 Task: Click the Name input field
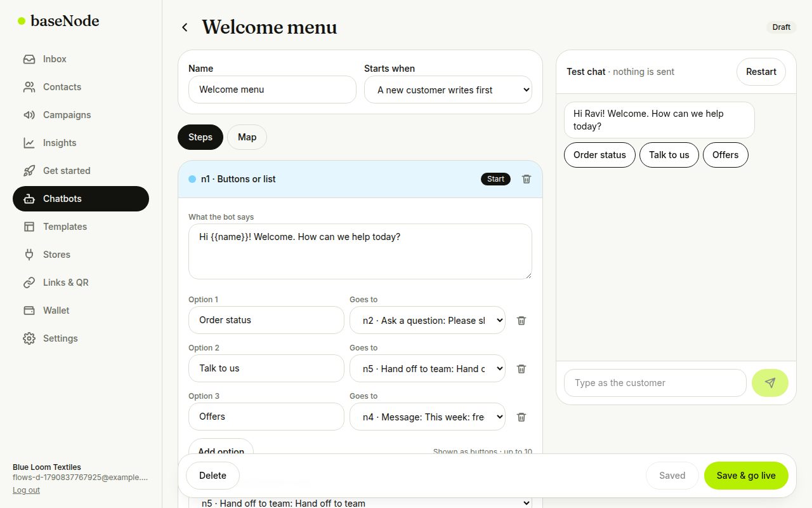click(272, 90)
